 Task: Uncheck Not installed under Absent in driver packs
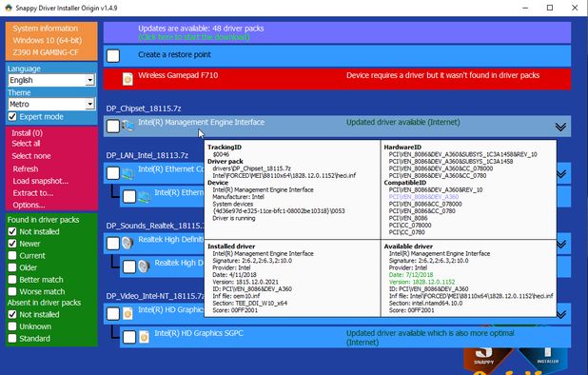(12, 314)
